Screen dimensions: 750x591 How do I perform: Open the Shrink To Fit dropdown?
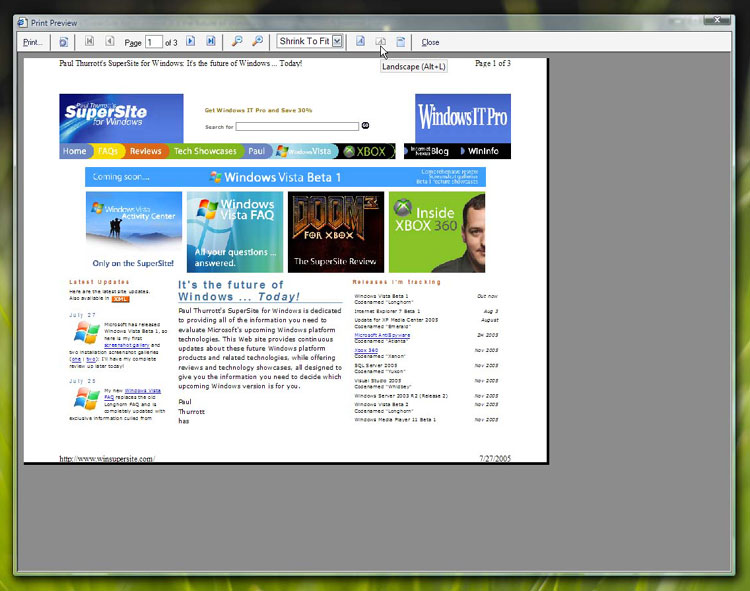pyautogui.click(x=337, y=42)
